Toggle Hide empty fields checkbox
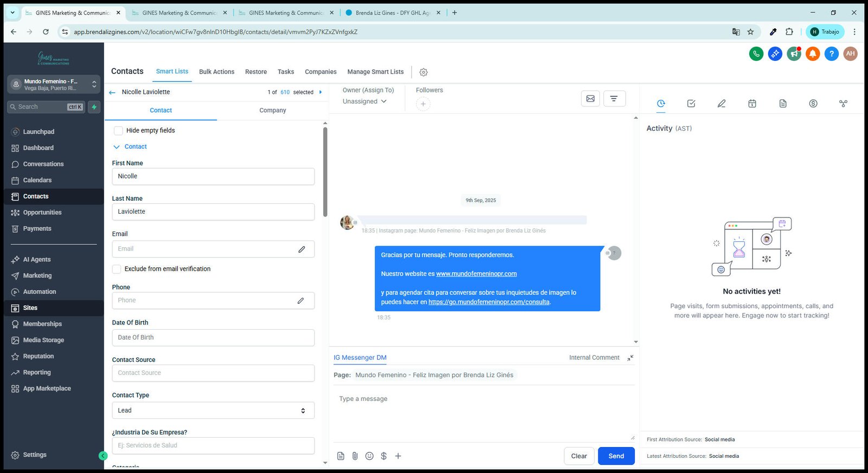The width and height of the screenshot is (868, 473). 118,131
